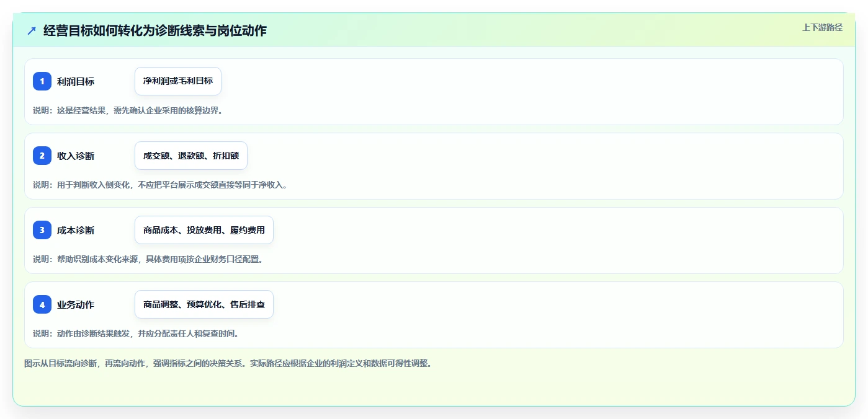Click the title 经营目标如何转化为诊断线索与岗位动作
The image size is (868, 419).
pyautogui.click(x=155, y=30)
